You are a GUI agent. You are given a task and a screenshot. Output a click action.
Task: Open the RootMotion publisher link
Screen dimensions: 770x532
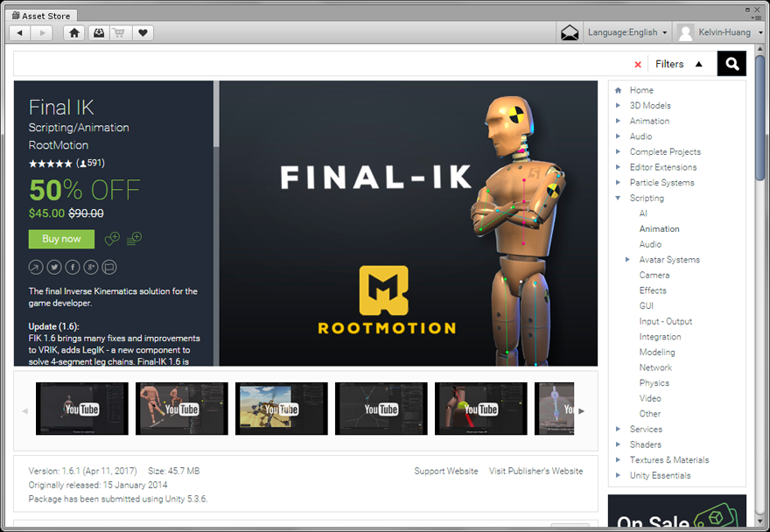pos(59,145)
